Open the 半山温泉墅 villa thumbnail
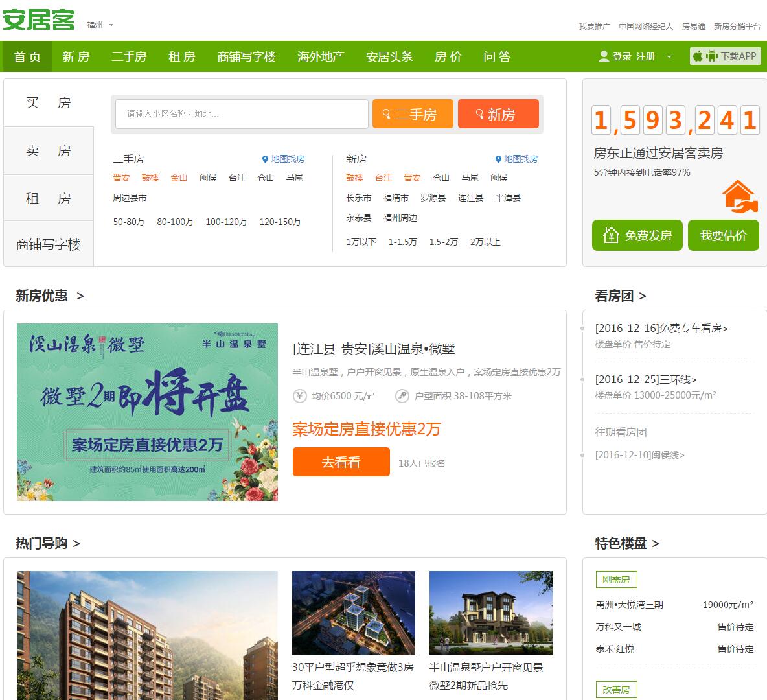The image size is (767, 700). click(x=490, y=613)
